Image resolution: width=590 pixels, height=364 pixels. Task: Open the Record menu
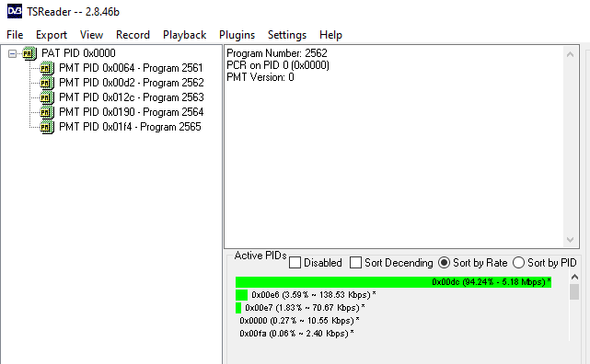point(133,35)
